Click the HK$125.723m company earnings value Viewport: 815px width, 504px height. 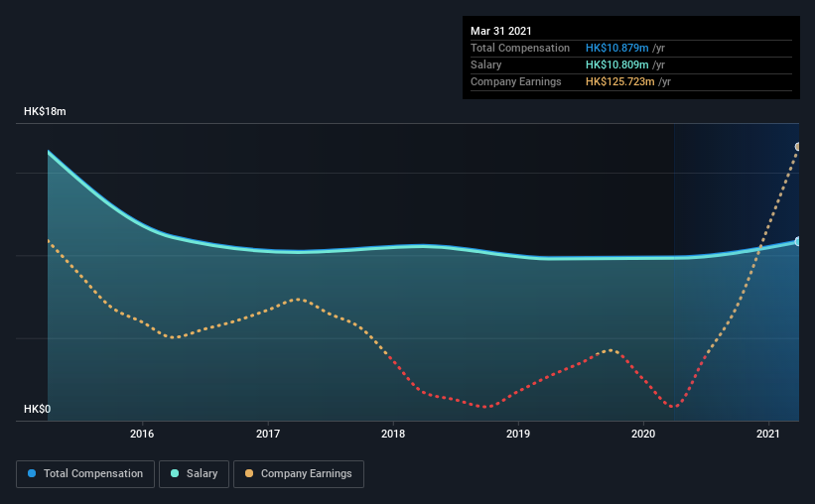(x=620, y=81)
